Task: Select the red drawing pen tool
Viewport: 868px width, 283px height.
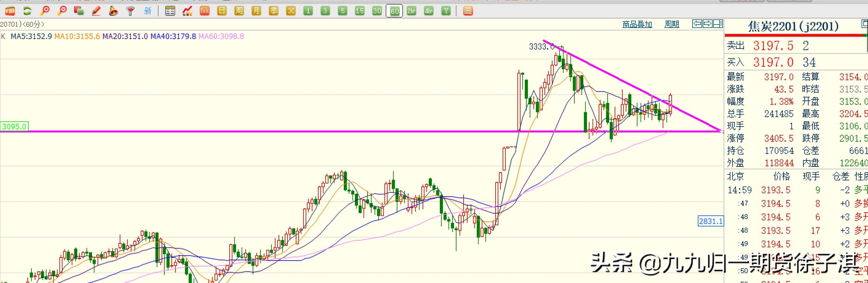Action: point(96,11)
